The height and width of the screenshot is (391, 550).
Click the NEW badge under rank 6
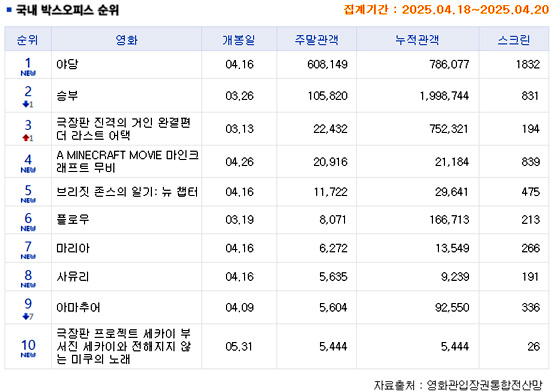(x=28, y=229)
